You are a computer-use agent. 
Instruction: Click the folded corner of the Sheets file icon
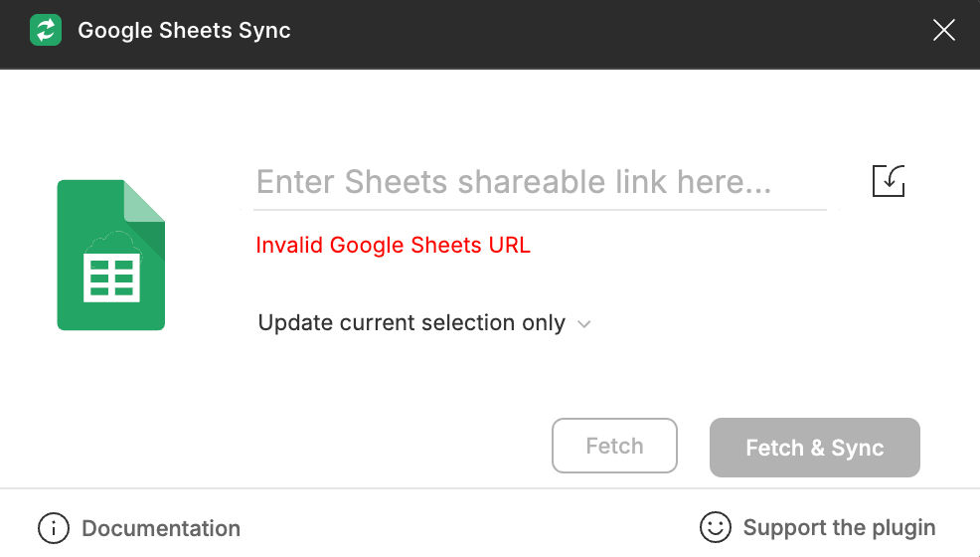click(144, 201)
